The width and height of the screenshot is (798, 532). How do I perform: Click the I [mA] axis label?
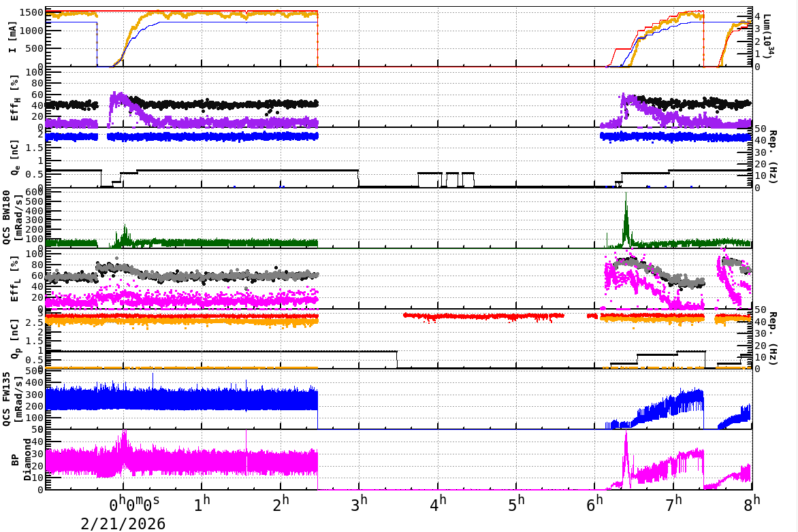tap(13, 37)
